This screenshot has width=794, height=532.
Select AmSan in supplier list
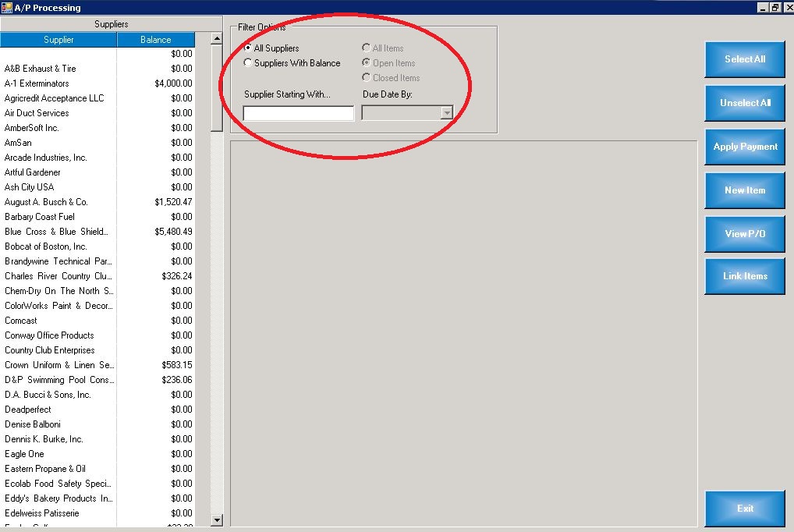click(97, 143)
